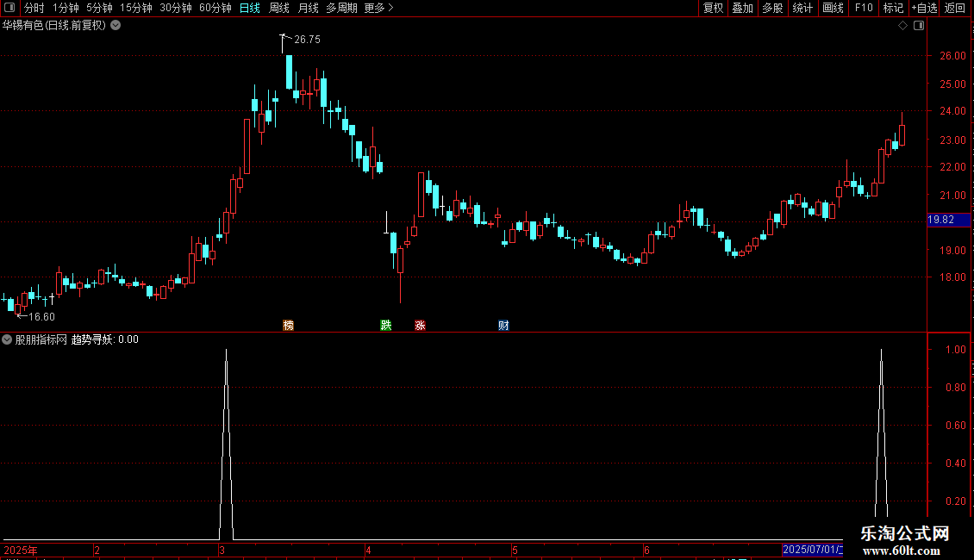Select the 5分钟 period tab
The width and height of the screenshot is (974, 560).
pyautogui.click(x=99, y=8)
